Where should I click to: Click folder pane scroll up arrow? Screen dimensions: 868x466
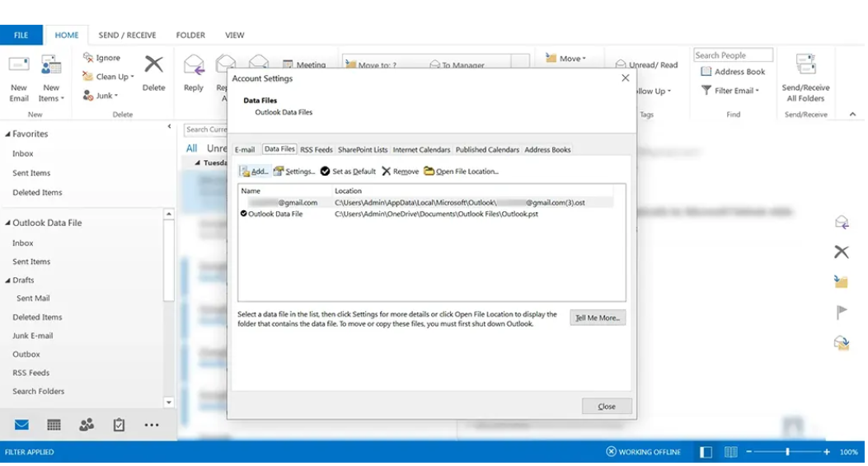pos(169,214)
